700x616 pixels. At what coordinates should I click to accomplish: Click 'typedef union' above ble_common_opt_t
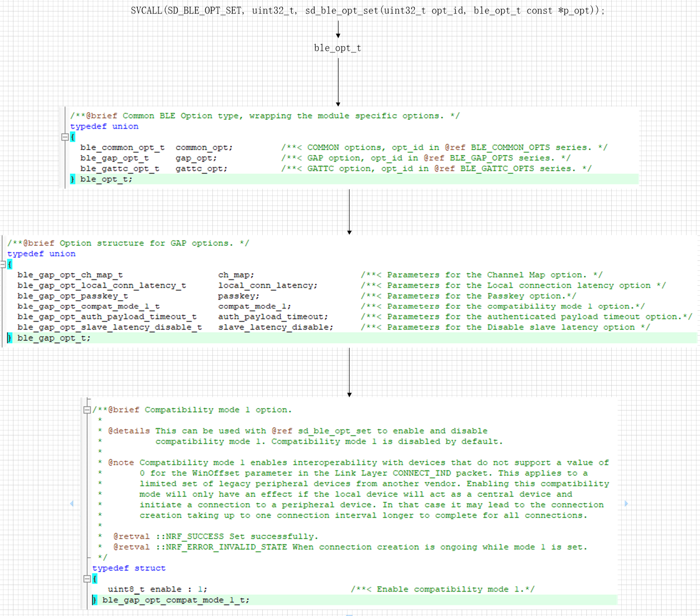coord(104,127)
